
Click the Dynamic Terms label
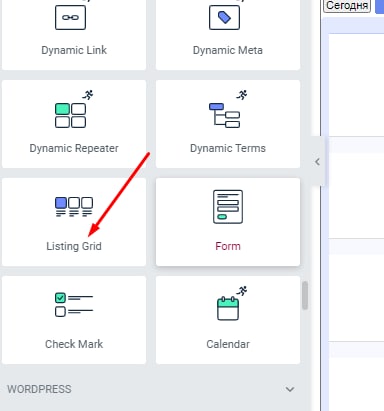click(228, 148)
